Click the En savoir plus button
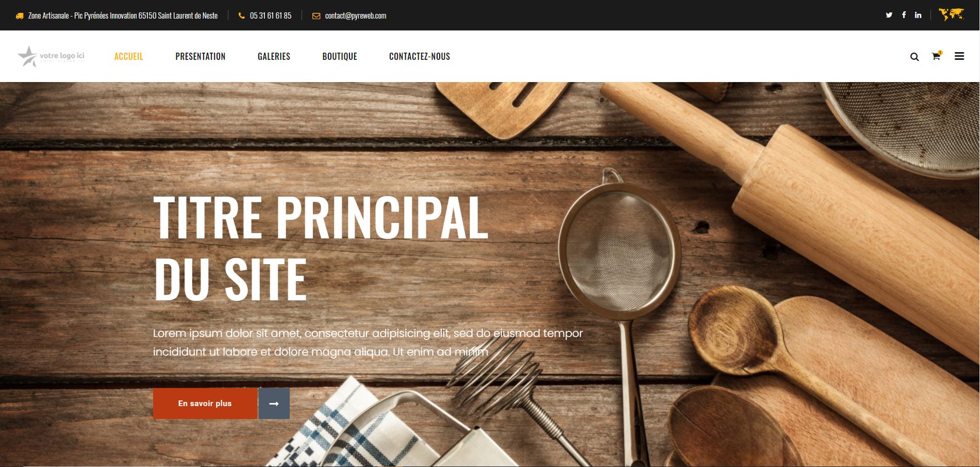 205,404
